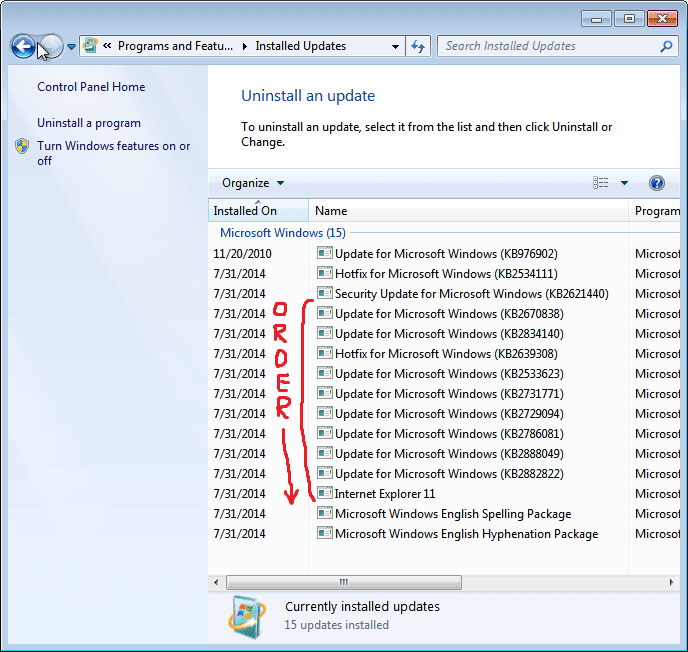Select text Microsoft Windows English Hyphenation Package
The height and width of the screenshot is (652, 688).
click(466, 534)
